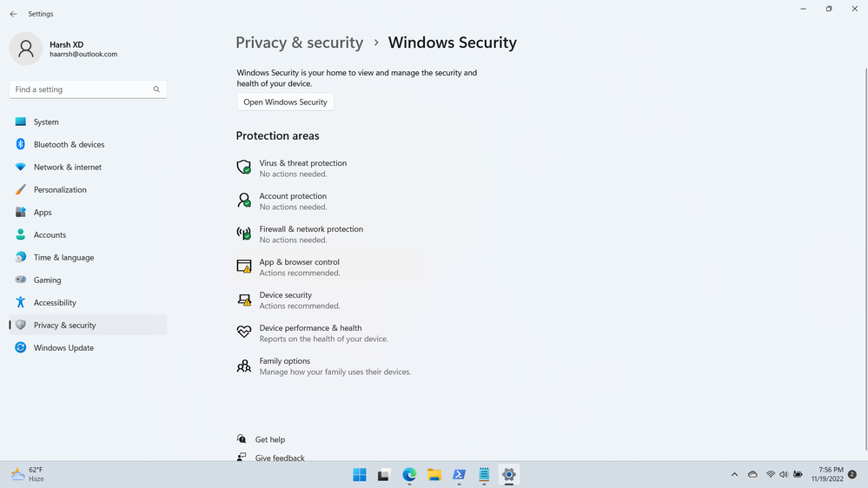Click Get help link
868x488 pixels.
coord(270,439)
